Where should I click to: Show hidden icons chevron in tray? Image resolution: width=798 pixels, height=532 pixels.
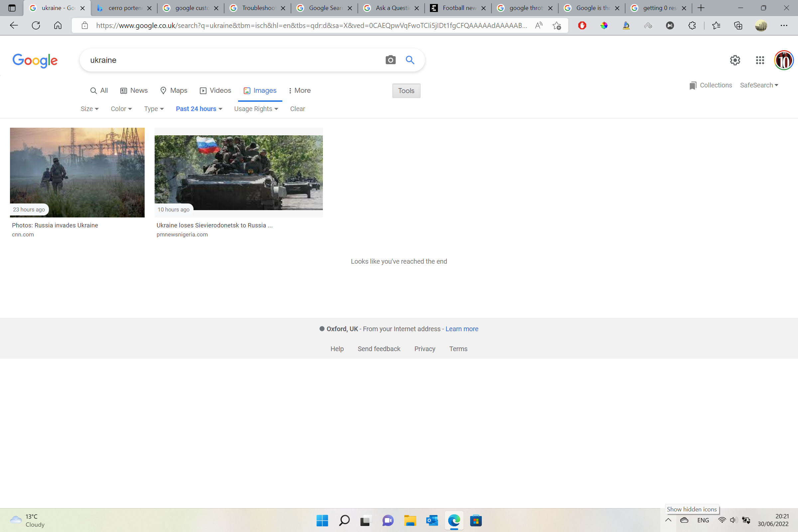coord(668,520)
